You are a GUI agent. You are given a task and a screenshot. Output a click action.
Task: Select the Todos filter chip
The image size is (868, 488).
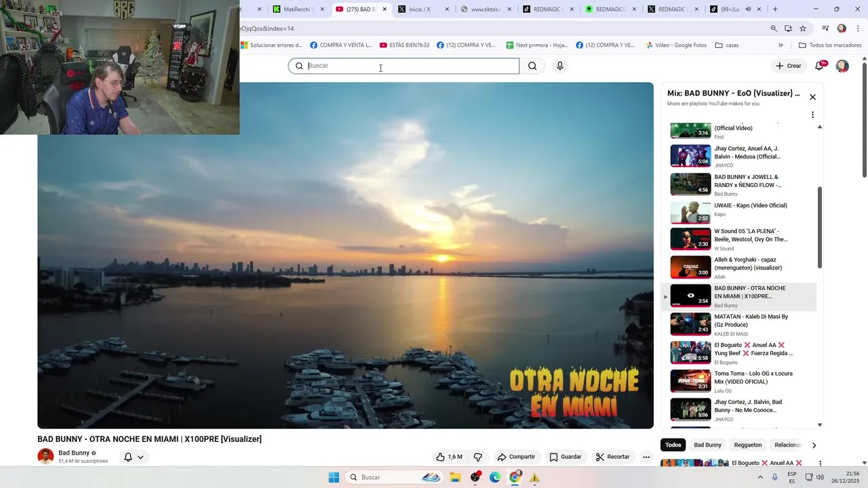click(673, 445)
